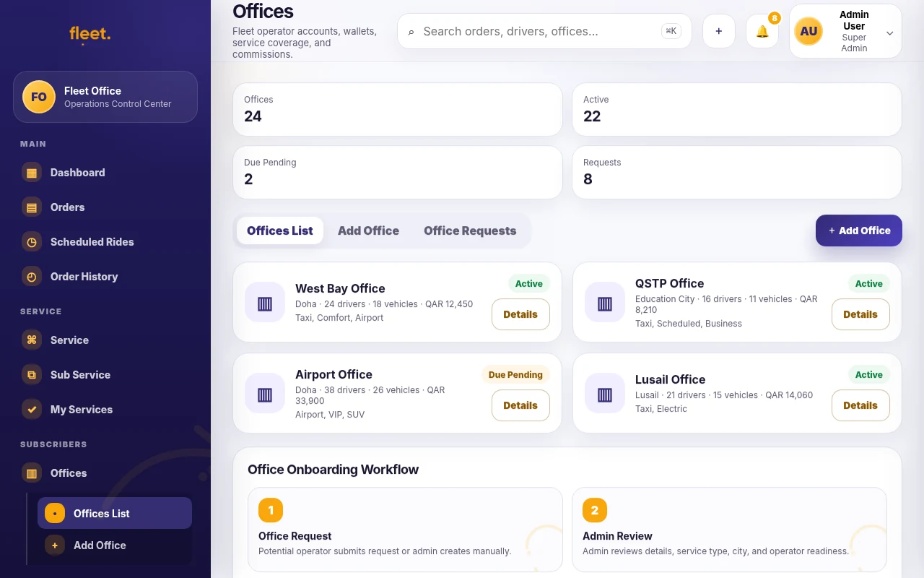Click the fleet. logo
Image resolution: width=924 pixels, height=578 pixels.
pyautogui.click(x=90, y=33)
